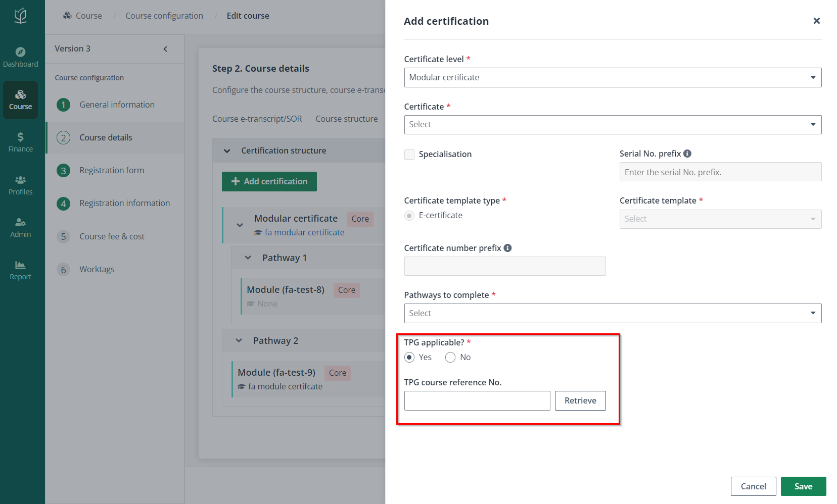
Task: Click the Add certification button
Action: 269,182
